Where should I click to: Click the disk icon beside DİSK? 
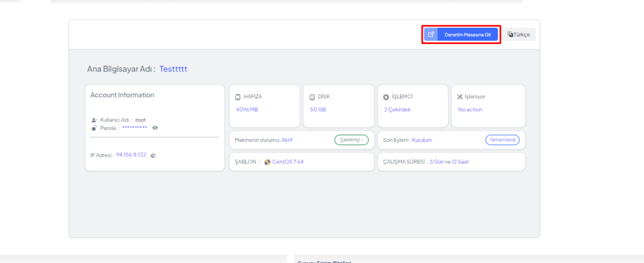click(312, 97)
